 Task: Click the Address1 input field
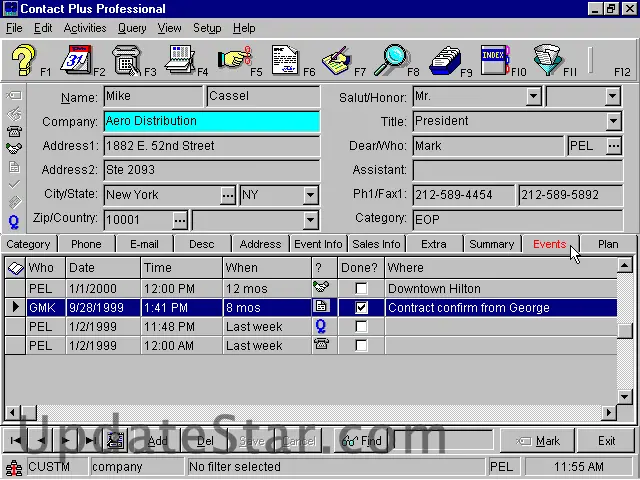pyautogui.click(x=212, y=146)
